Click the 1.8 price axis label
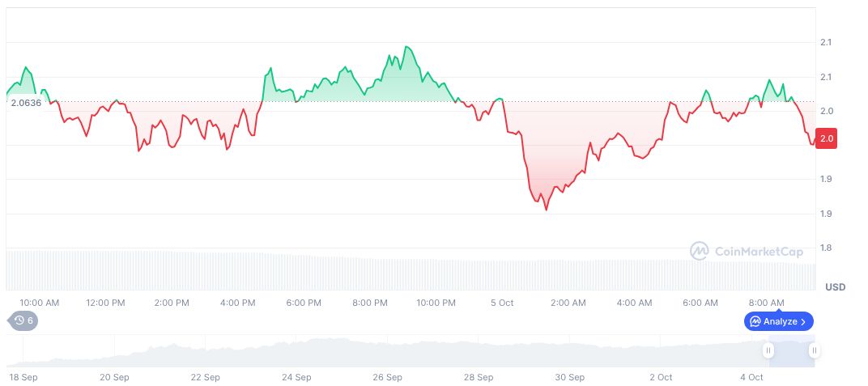Screen dimensions: 868x386 click(x=826, y=248)
